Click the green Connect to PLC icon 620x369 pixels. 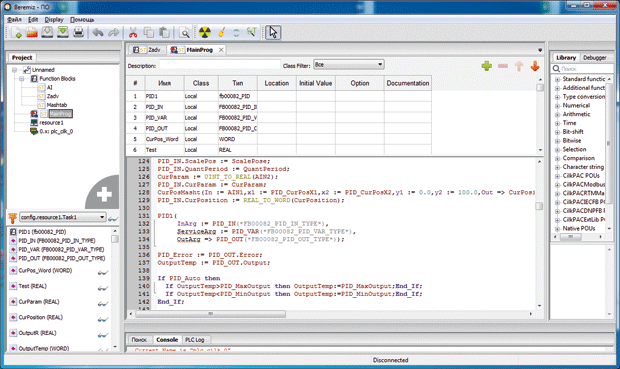[x=236, y=32]
